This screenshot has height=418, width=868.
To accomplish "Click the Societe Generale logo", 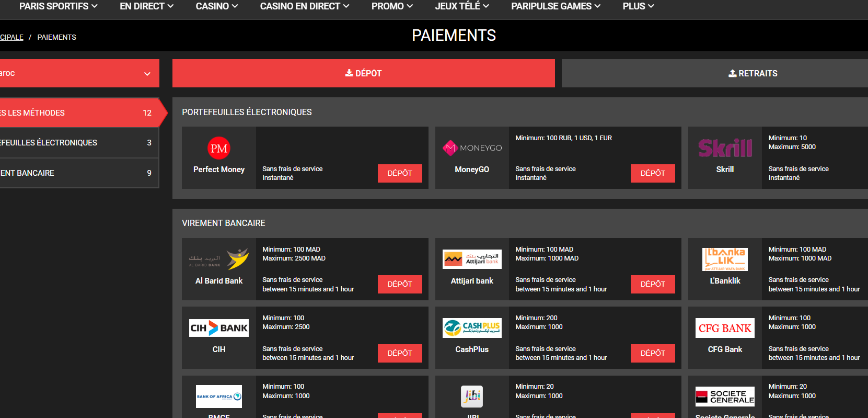I will [x=725, y=397].
